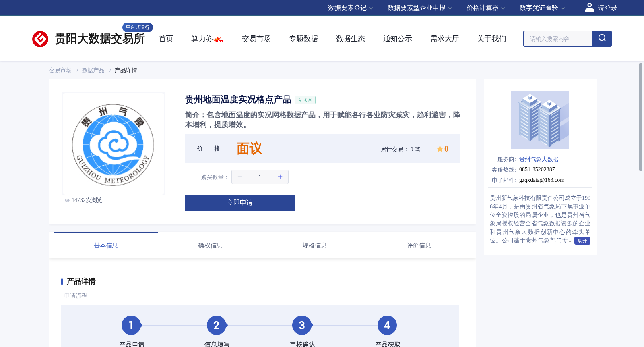The height and width of the screenshot is (347, 644).
Task: Click the 数据产品 breadcrumb link
Action: click(93, 71)
